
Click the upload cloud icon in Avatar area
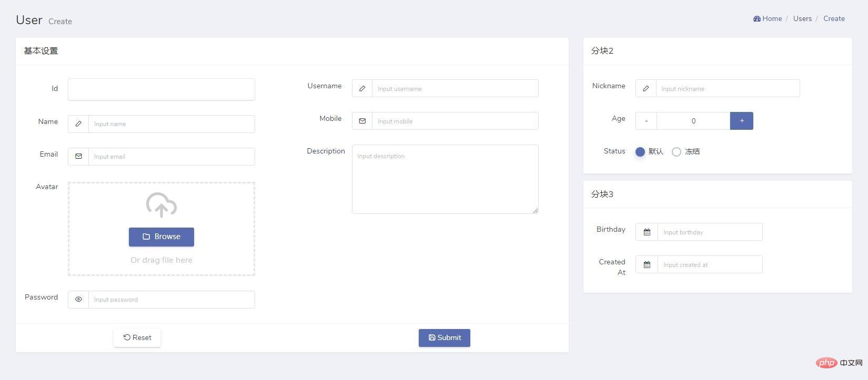tap(161, 205)
